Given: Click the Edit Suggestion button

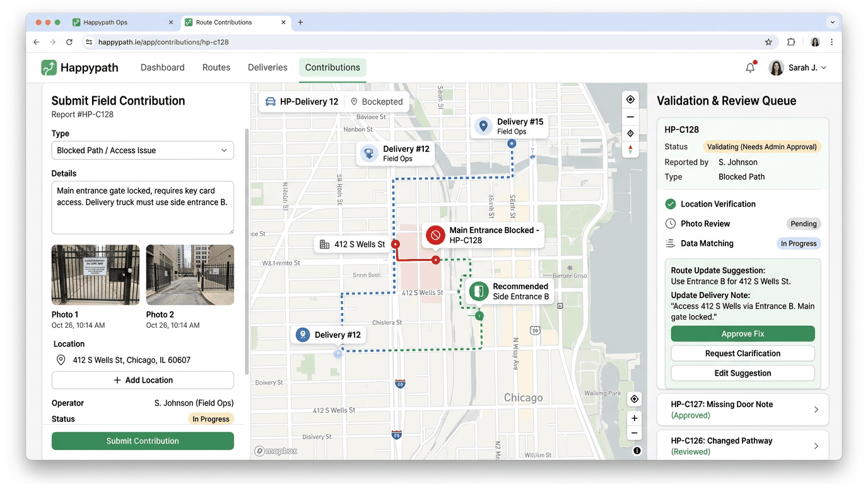Looking at the screenshot, I should coord(742,373).
